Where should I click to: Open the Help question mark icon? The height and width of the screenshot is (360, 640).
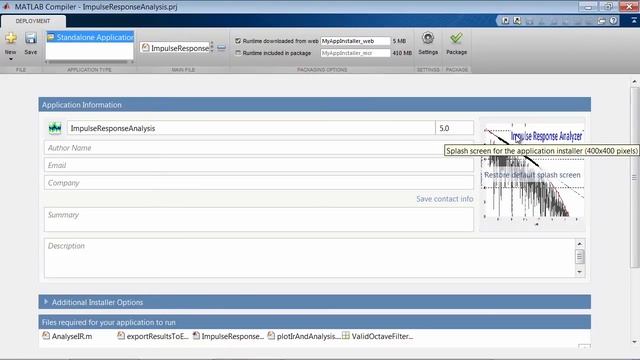[x=613, y=20]
